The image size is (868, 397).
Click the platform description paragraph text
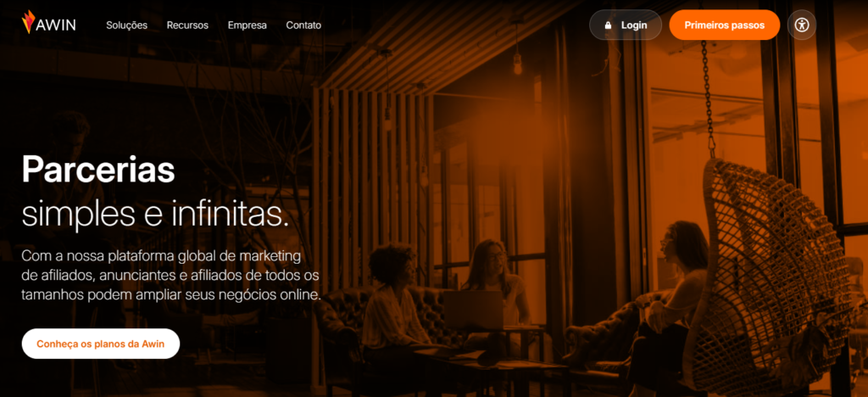tap(171, 275)
